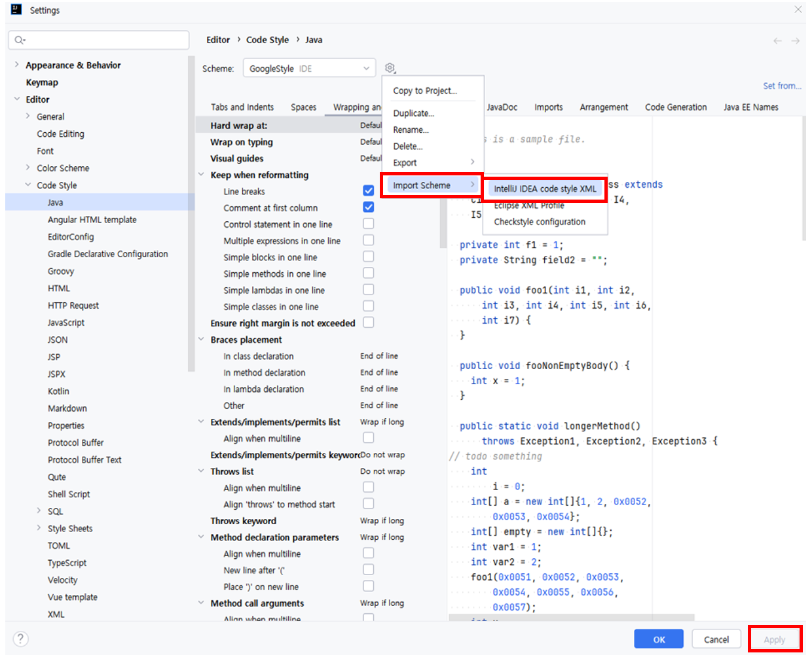Click in the settings search field
Image resolution: width=812 pixels, height=657 pixels.
[x=99, y=40]
